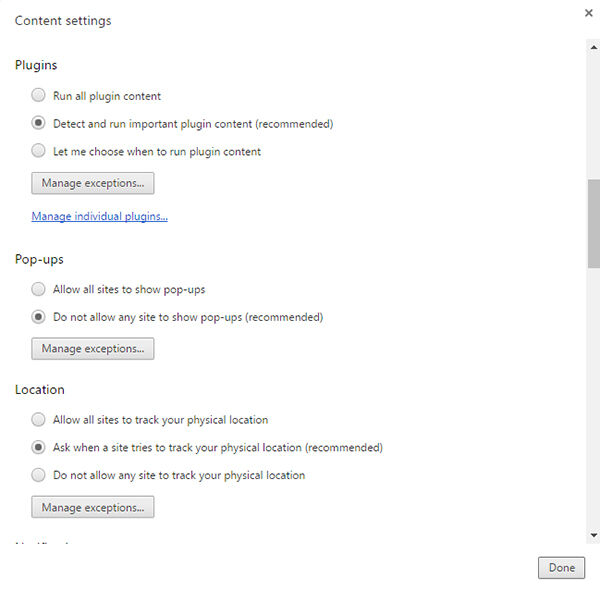Click the scrollbar down arrow
Image resolution: width=600 pixels, height=590 pixels.
[x=593, y=535]
